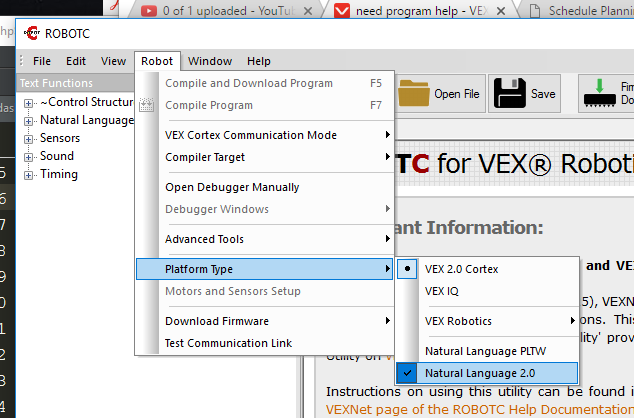This screenshot has height=418, width=634.
Task: Expand the Sound tree node
Action: (x=28, y=157)
